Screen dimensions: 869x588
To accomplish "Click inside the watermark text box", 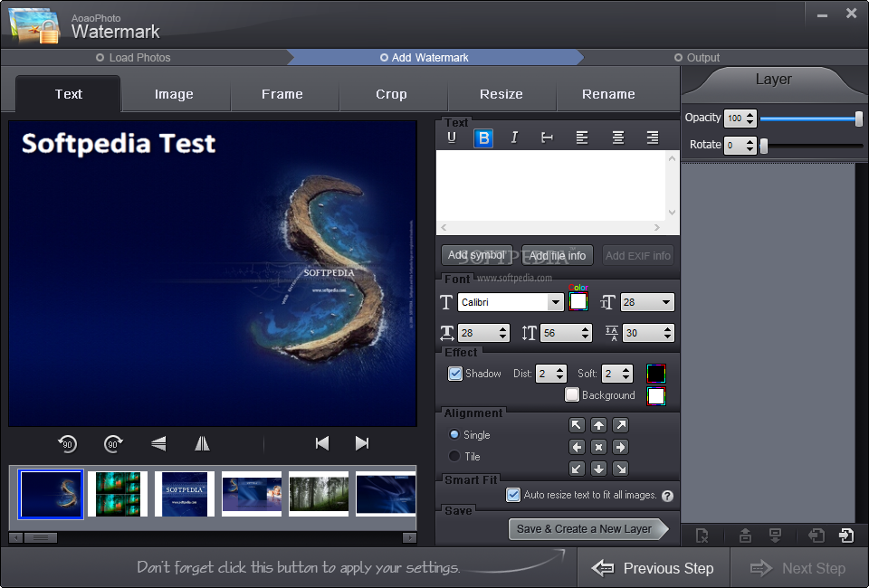I will 551,186.
